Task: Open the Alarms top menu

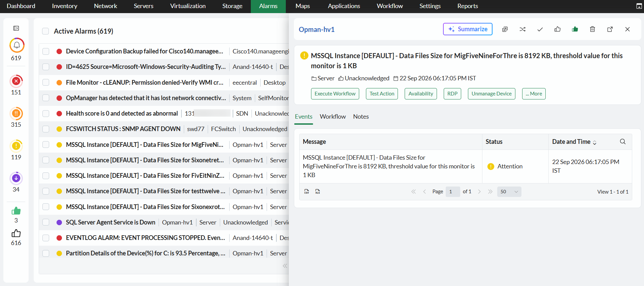Action: pyautogui.click(x=268, y=6)
